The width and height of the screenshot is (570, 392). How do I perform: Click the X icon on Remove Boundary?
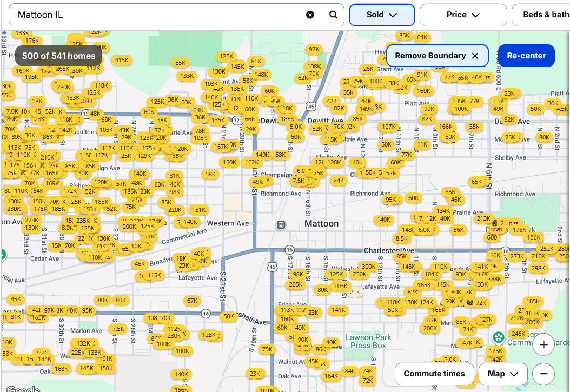pos(475,56)
